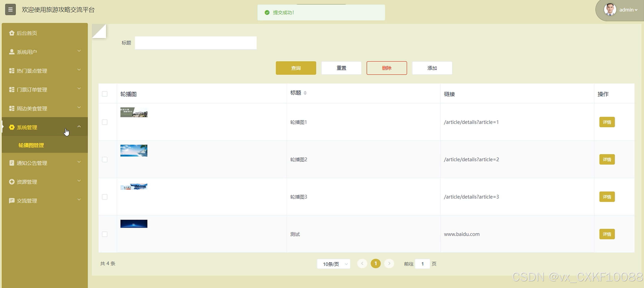
Task: Focus the 标题 search input field
Action: click(x=196, y=43)
